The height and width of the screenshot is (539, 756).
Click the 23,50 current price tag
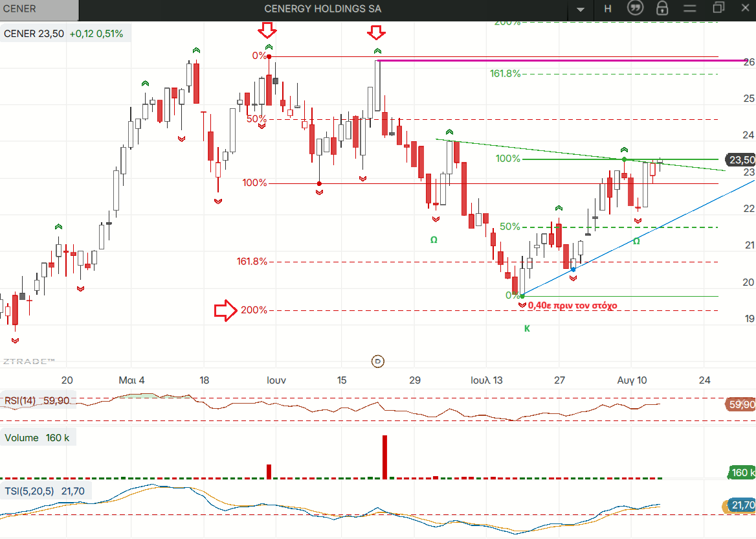click(741, 160)
